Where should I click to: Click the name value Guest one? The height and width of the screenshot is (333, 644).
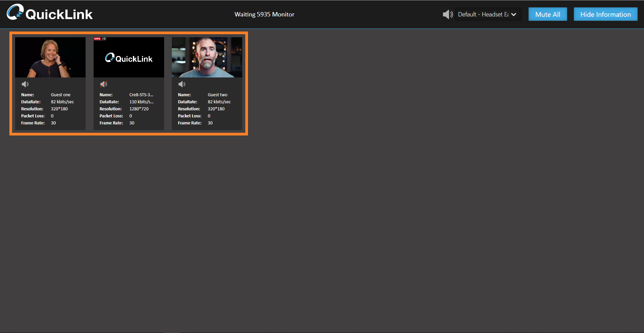pos(61,95)
